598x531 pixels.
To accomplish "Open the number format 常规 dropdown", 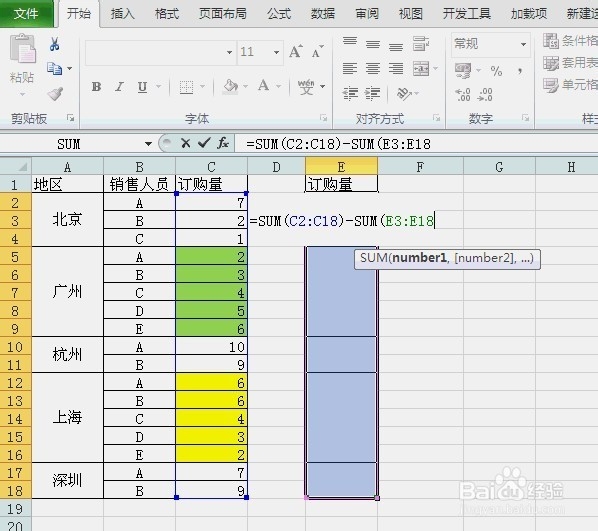I will pos(524,44).
